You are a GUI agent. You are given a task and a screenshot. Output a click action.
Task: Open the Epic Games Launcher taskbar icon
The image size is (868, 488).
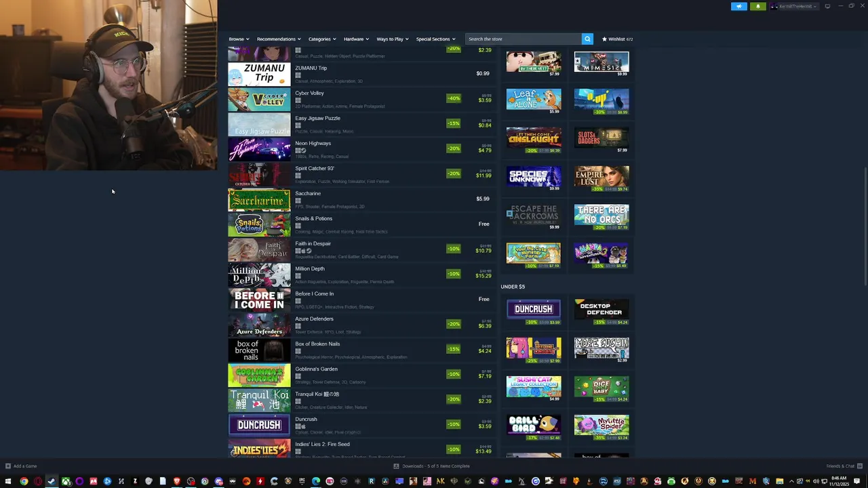302,481
